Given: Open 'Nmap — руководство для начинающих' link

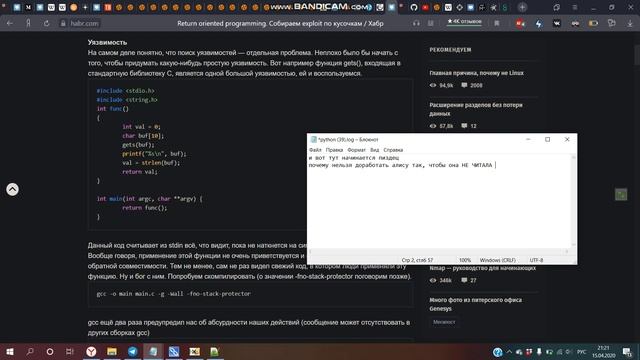Looking at the screenshot, I should coord(482,268).
